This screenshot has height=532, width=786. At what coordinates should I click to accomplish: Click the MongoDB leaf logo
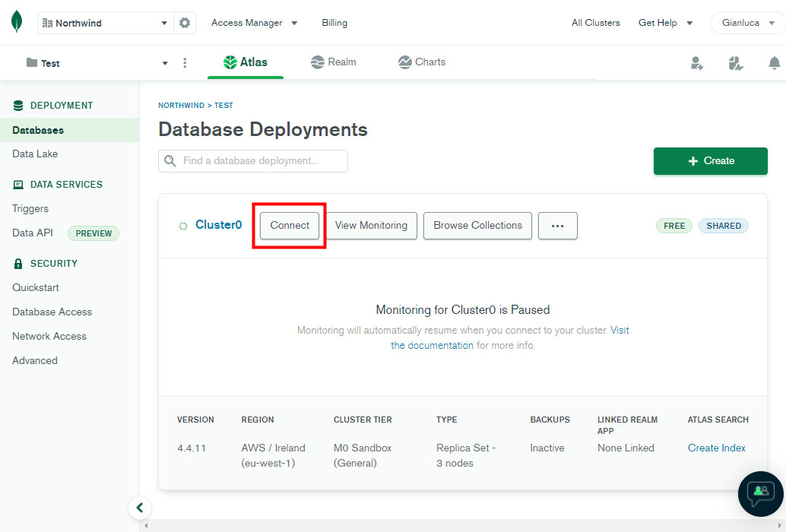pos(17,21)
